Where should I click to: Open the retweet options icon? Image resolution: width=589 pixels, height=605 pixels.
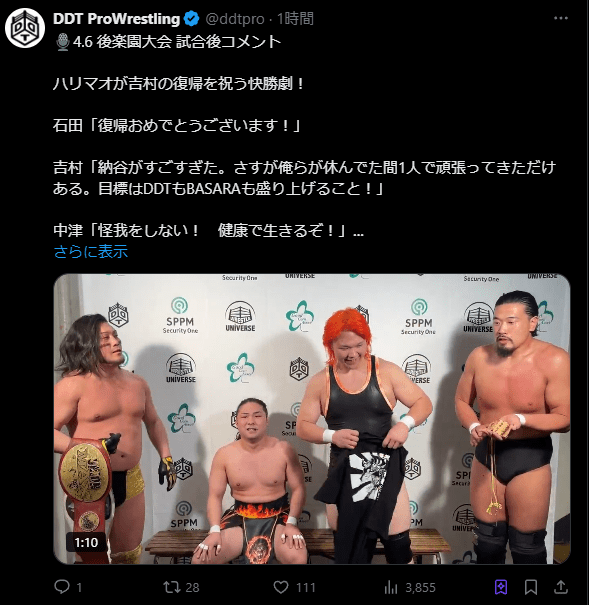pos(172,587)
